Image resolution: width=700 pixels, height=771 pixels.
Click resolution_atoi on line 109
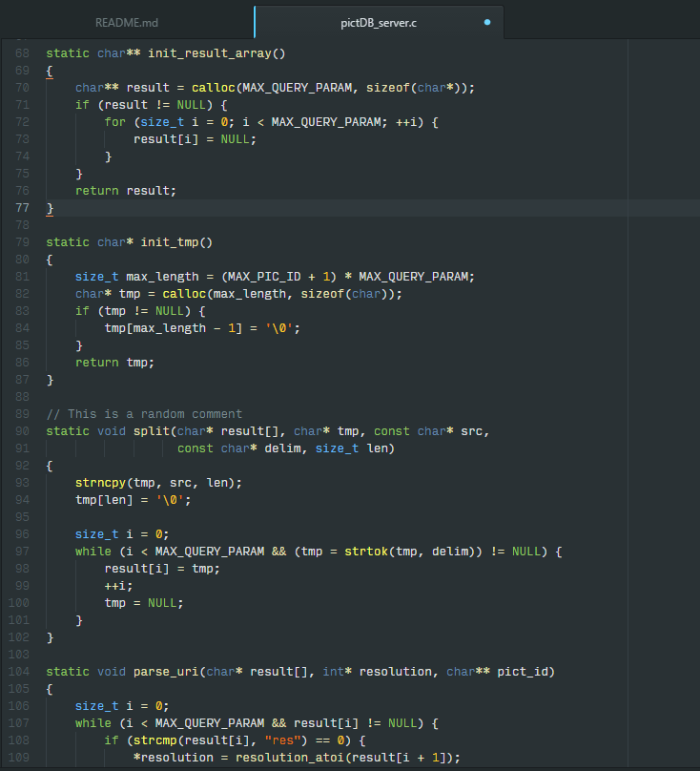[290, 758]
